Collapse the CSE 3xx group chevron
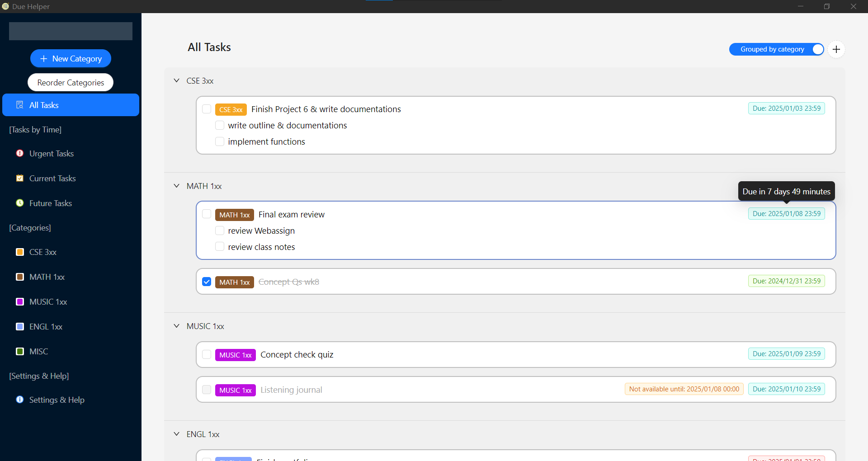 click(x=177, y=80)
